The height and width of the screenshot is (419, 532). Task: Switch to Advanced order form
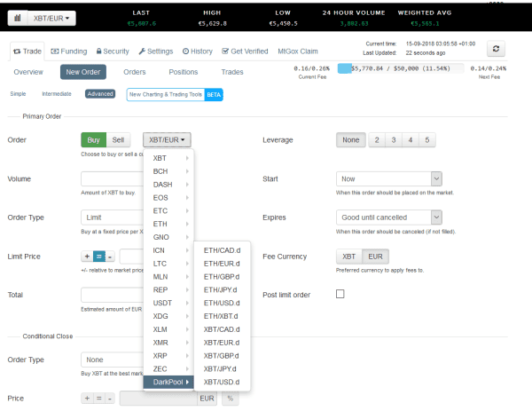pos(100,94)
